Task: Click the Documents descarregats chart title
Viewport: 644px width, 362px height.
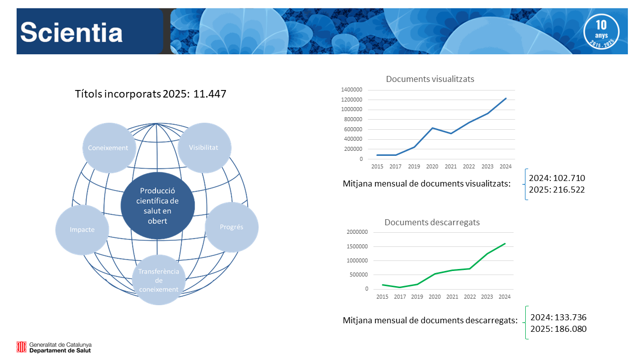Action: click(432, 222)
